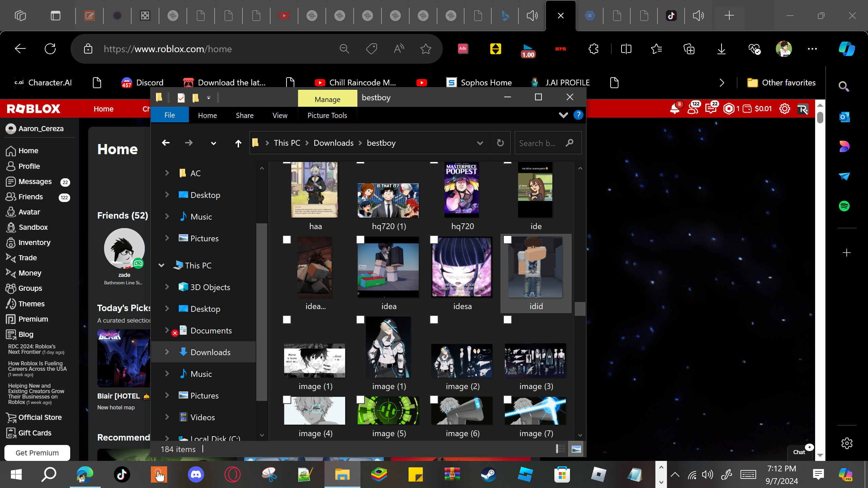
Task: Switch to details view button
Action: coord(560,449)
